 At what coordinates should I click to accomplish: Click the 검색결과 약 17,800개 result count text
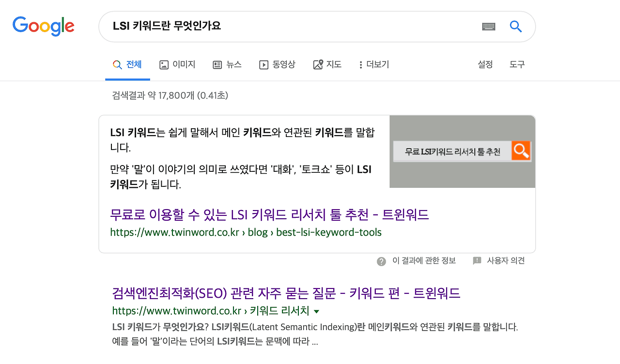[x=170, y=96]
